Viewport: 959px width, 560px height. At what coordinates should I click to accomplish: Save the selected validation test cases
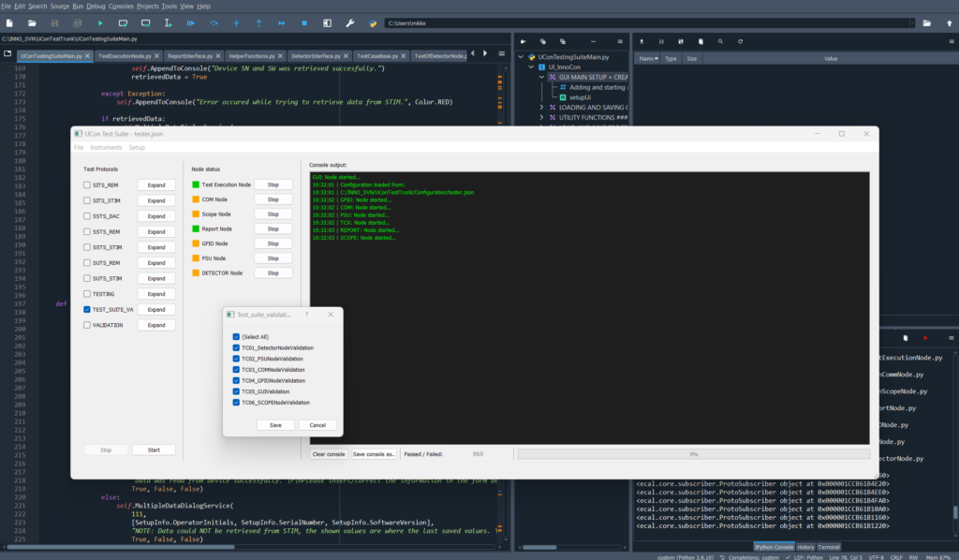pyautogui.click(x=275, y=424)
